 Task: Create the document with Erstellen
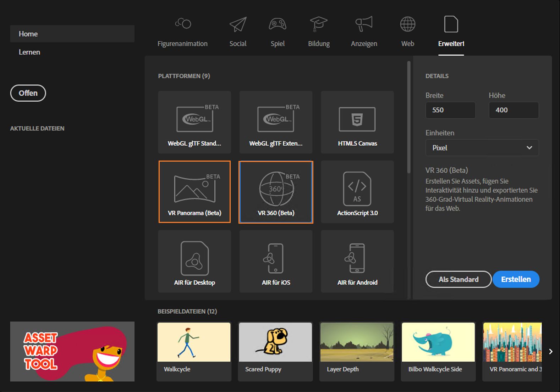coord(516,279)
